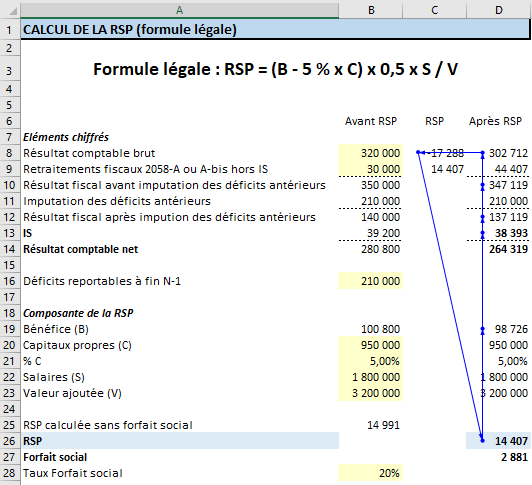Screen dimensions: 532x485
Task: Select row 8 header
Action: 10,153
